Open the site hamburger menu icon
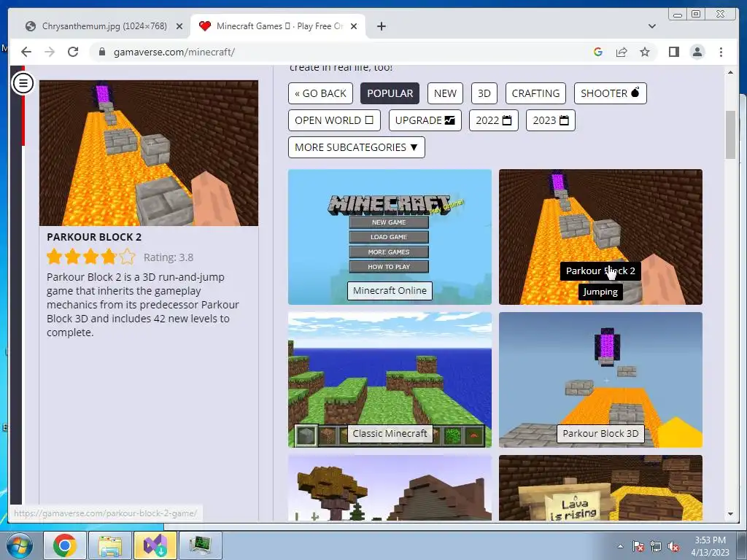 (x=23, y=83)
